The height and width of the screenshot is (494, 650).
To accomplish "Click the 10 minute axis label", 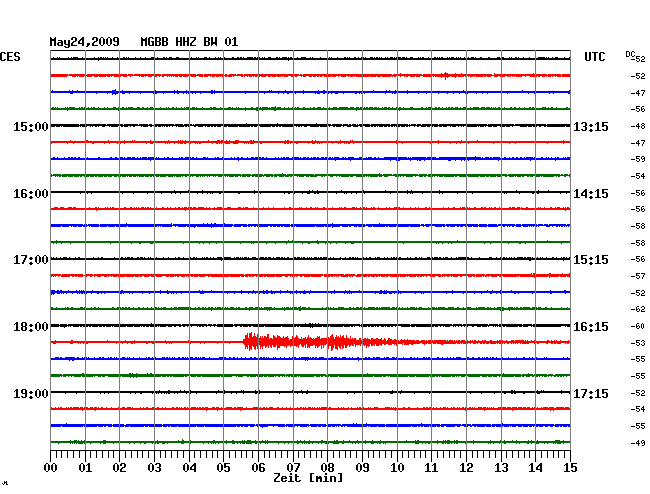I will [x=397, y=467].
